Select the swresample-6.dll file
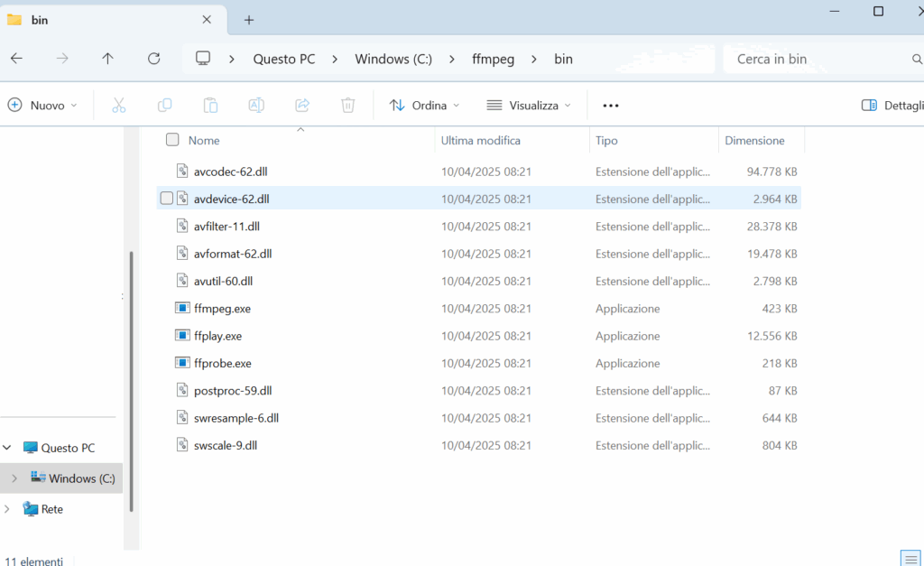 [236, 417]
